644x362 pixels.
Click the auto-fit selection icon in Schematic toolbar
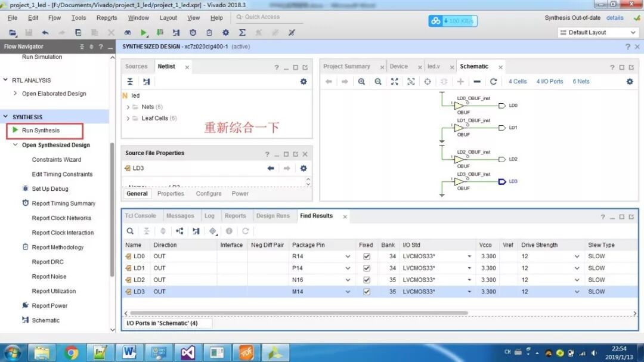411,81
